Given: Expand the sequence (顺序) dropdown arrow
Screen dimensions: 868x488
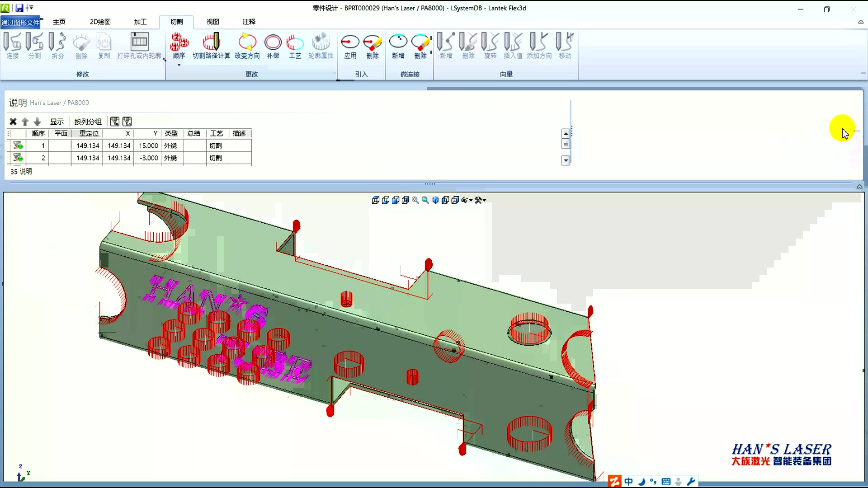Looking at the screenshot, I should 179,65.
